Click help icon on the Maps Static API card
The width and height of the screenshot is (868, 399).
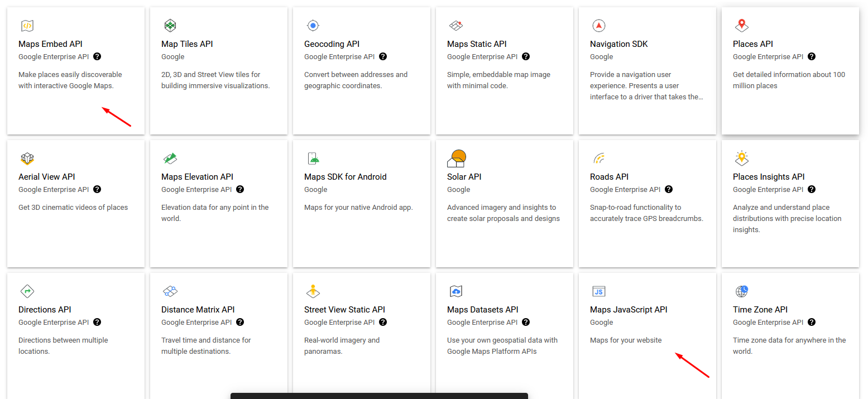(x=526, y=56)
